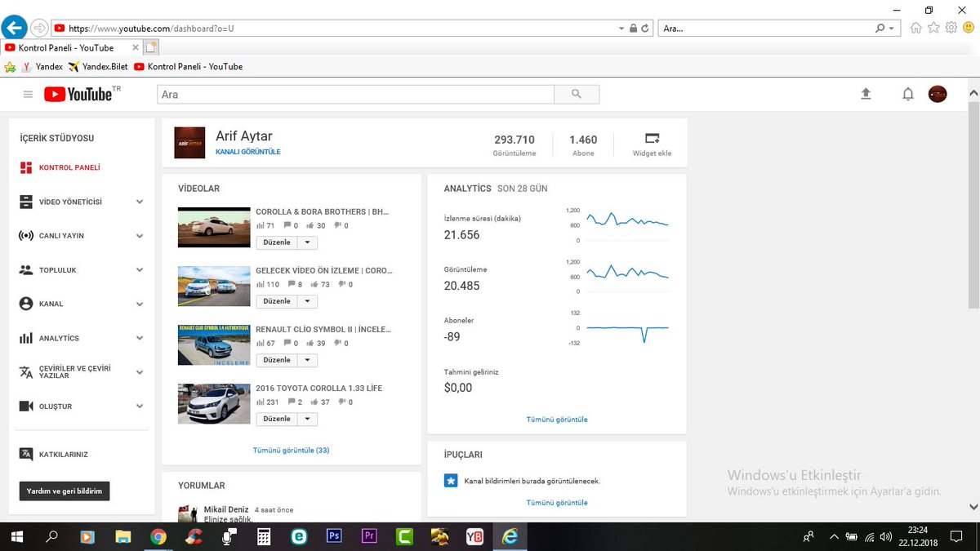Open taskbar search magnifier

pos(52,537)
